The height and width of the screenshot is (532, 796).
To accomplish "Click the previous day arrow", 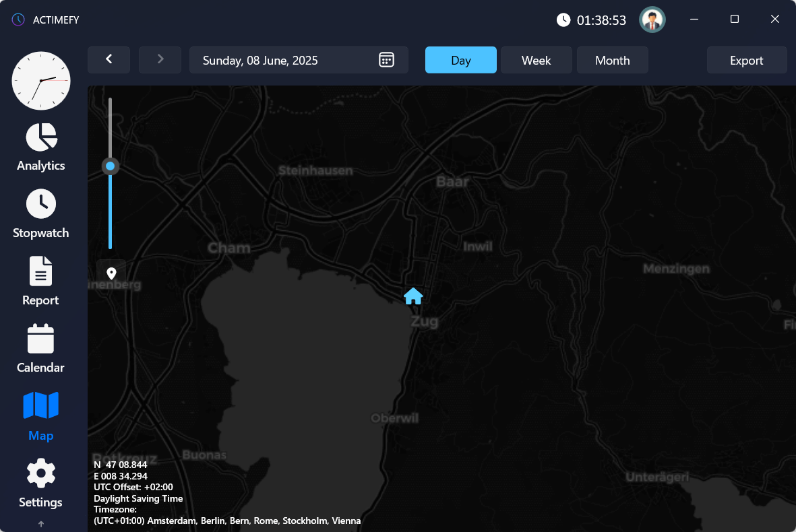I will [x=109, y=60].
